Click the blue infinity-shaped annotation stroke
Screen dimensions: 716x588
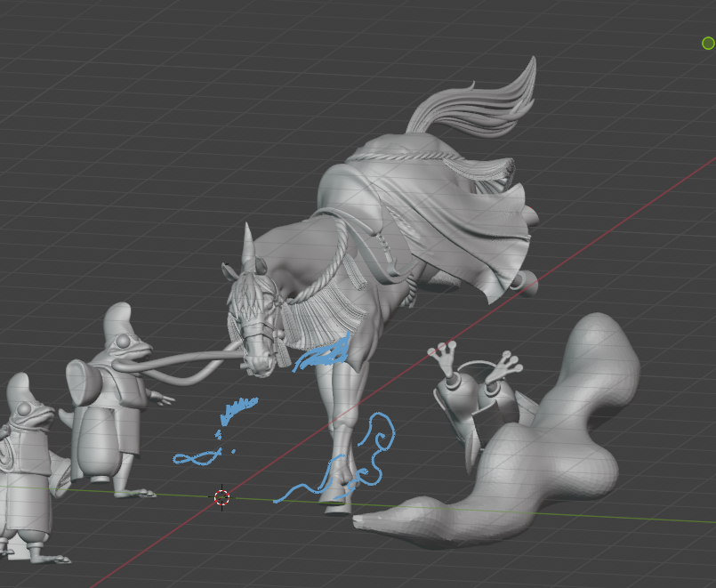click(x=197, y=458)
